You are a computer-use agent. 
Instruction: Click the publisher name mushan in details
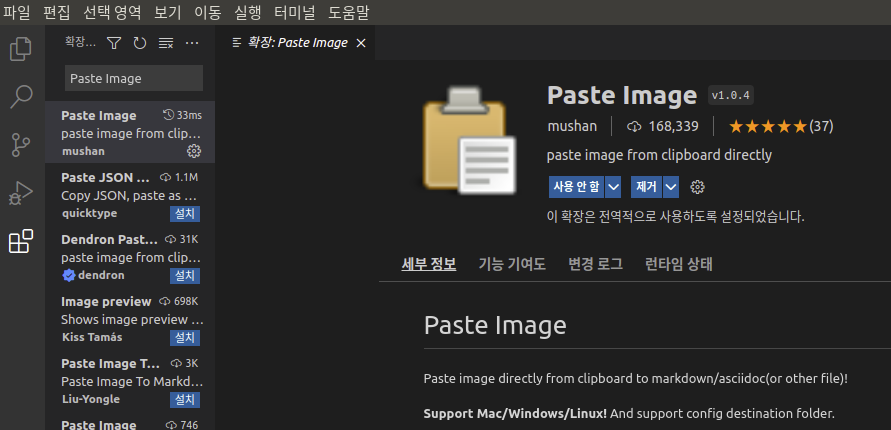click(x=572, y=126)
